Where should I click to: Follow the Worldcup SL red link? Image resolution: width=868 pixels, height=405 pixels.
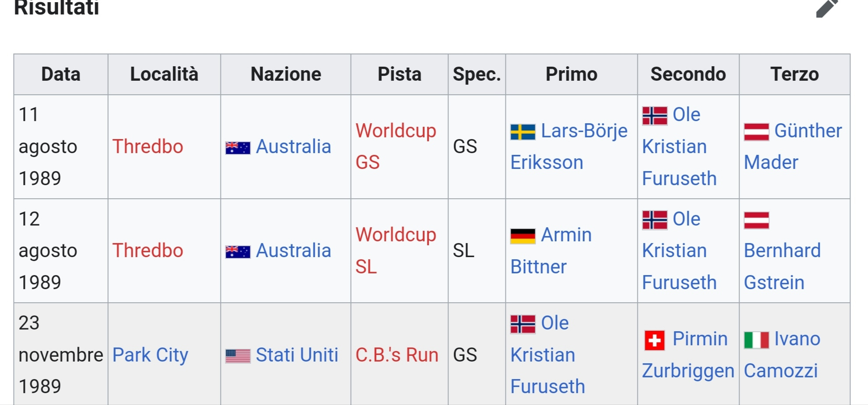[x=396, y=251]
